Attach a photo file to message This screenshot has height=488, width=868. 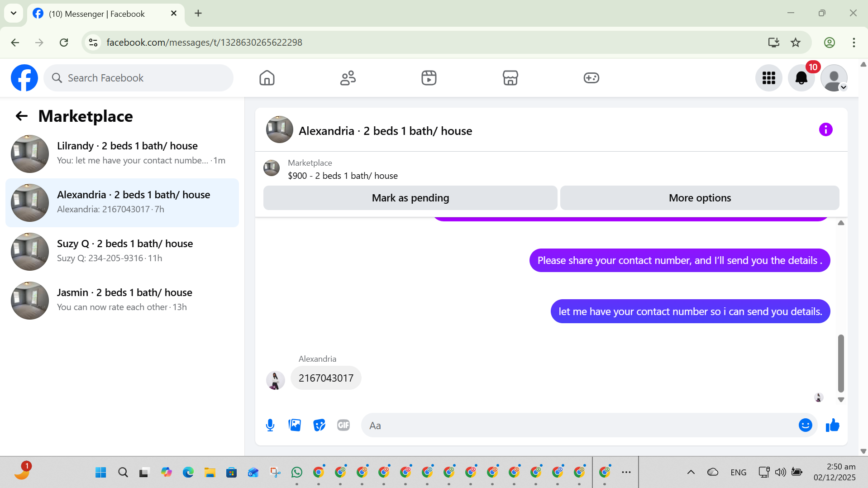click(x=295, y=426)
